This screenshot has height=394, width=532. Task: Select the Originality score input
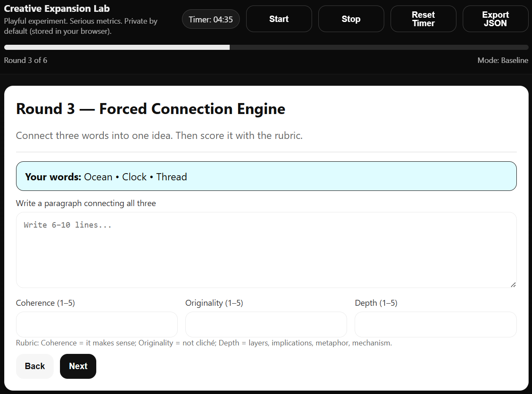point(266,324)
